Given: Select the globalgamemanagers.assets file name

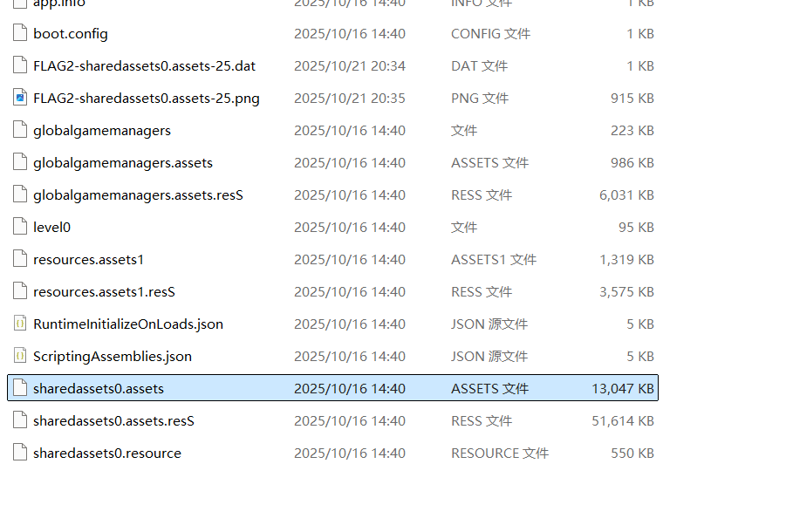Looking at the screenshot, I should (123, 163).
